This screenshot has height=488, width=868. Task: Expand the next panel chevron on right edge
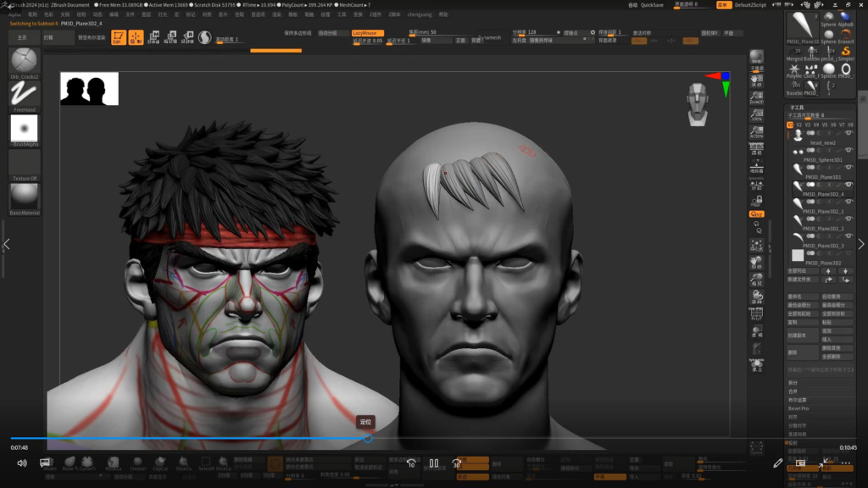[x=861, y=245]
